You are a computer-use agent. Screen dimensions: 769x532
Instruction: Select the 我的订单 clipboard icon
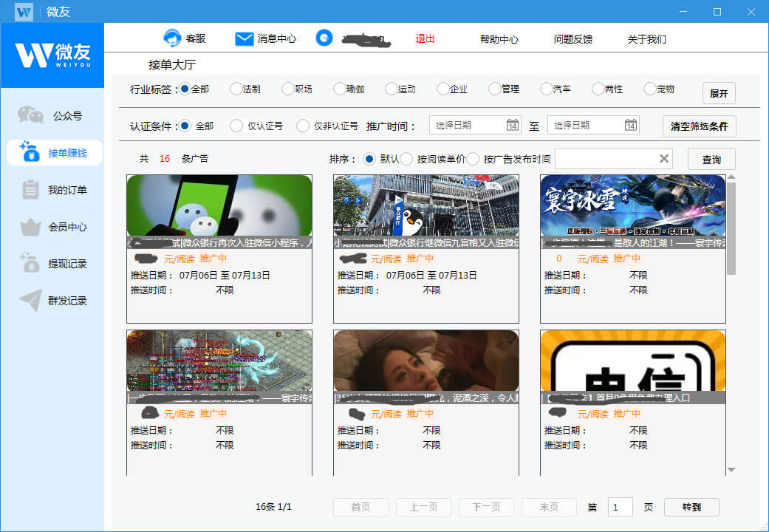coord(30,190)
